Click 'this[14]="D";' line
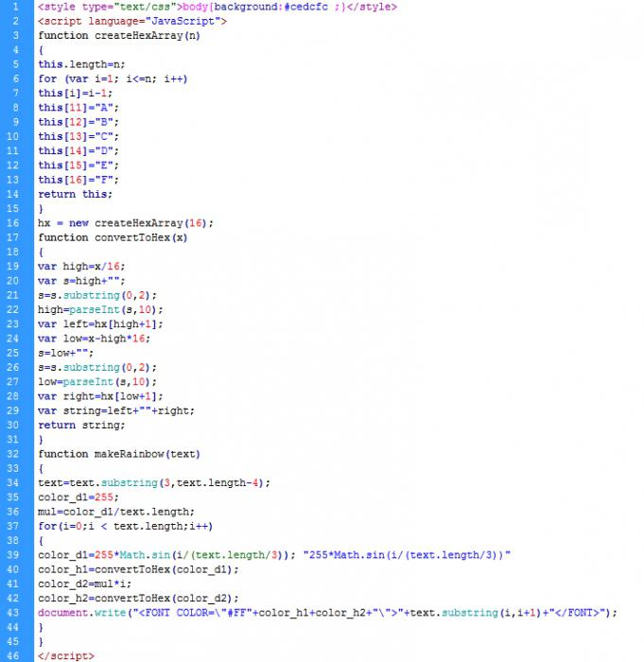The height and width of the screenshot is (662, 644). point(78,151)
